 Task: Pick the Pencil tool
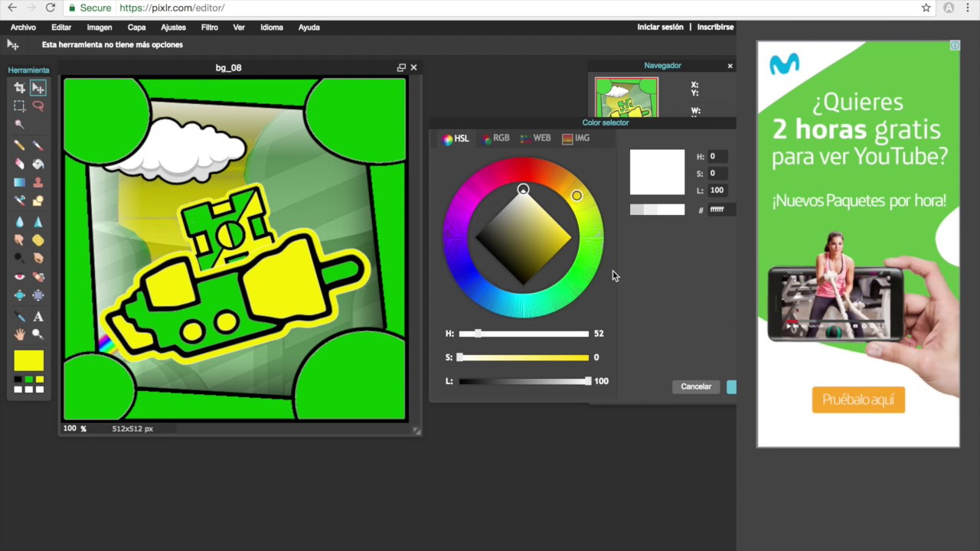(20, 145)
